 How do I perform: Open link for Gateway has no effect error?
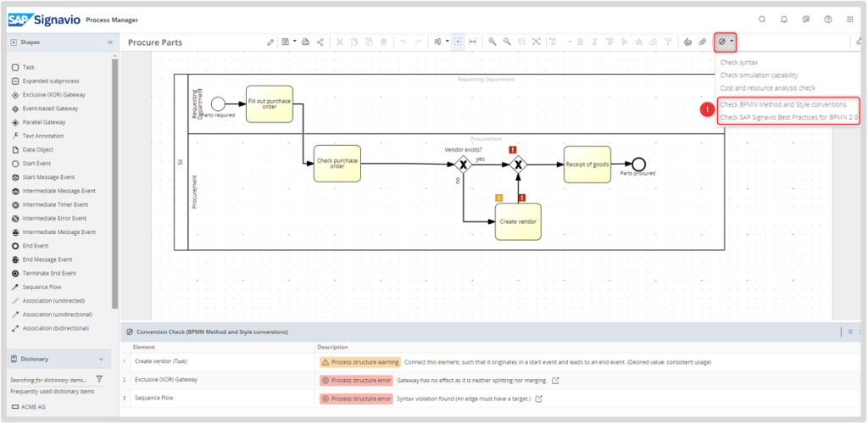click(556, 380)
